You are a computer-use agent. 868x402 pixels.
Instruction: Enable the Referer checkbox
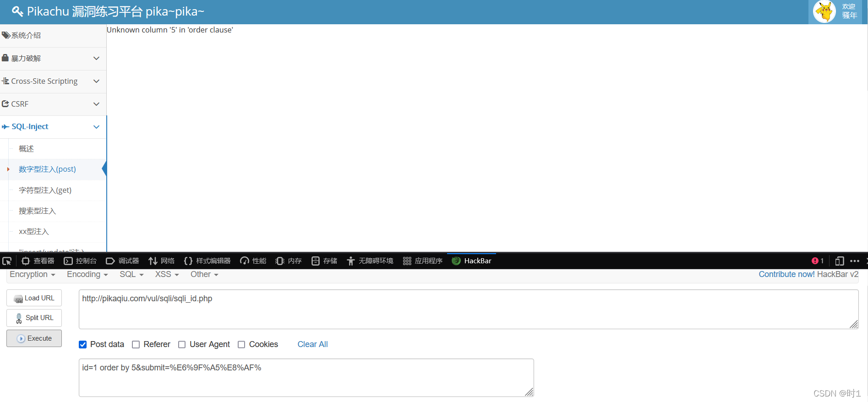tap(136, 345)
